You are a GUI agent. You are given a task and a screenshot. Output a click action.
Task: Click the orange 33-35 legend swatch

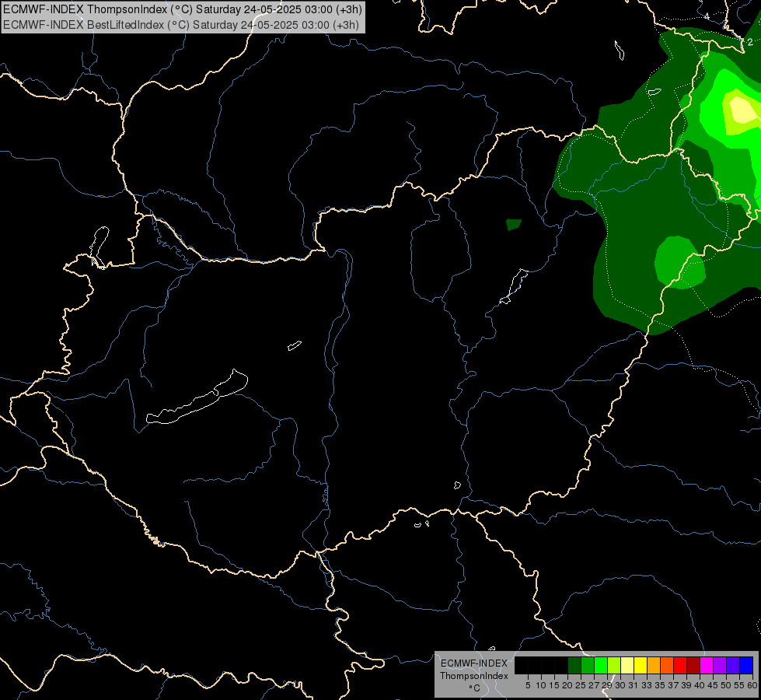pyautogui.click(x=654, y=665)
